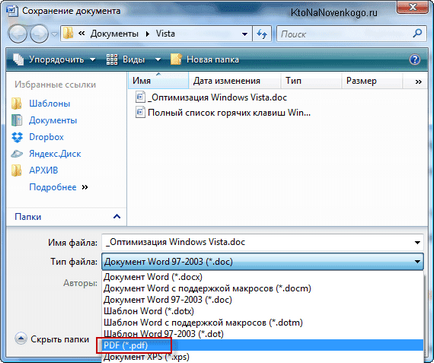Click the Word icon in the title bar
This screenshot has height=363, width=434.
click(12, 10)
